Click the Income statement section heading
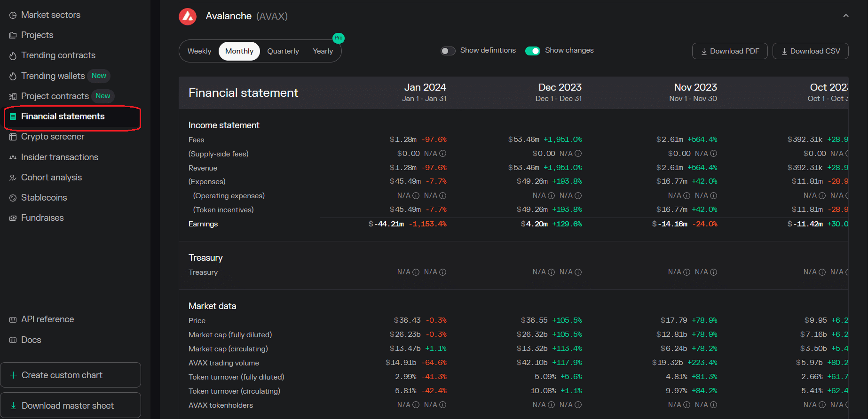Viewport: 868px width, 419px height. coord(224,125)
